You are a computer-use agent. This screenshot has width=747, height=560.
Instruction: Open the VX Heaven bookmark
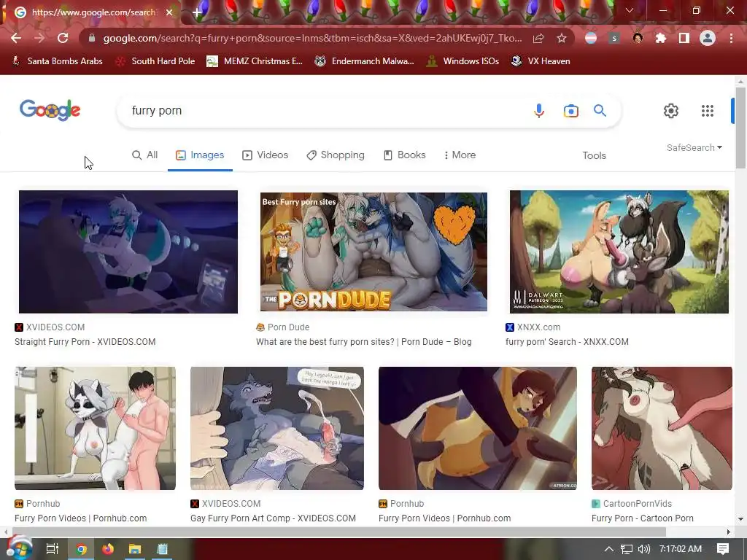(541, 61)
